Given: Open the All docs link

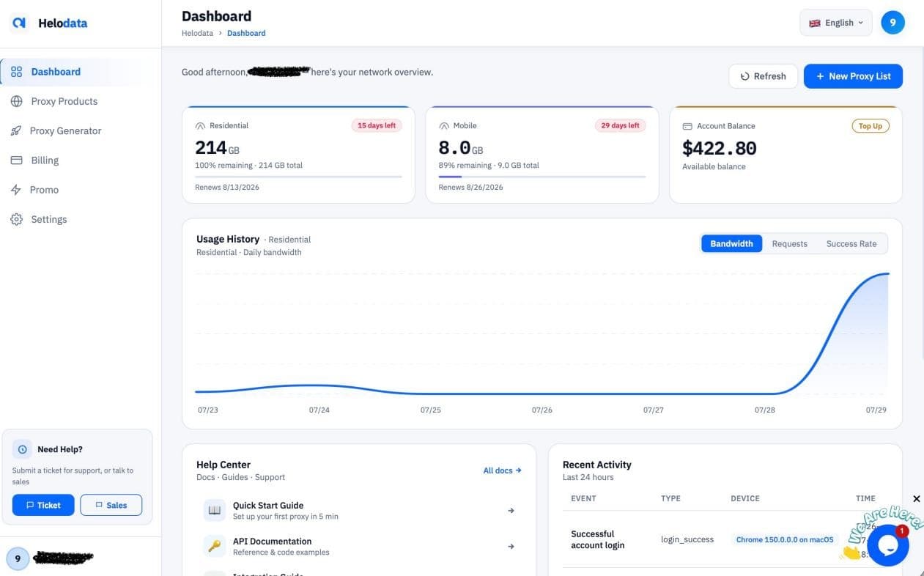Looking at the screenshot, I should pyautogui.click(x=502, y=470).
